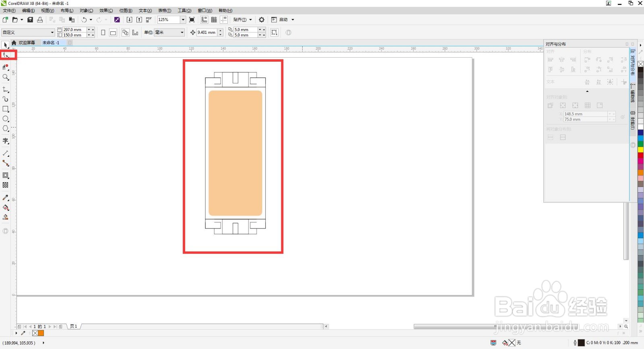Create a new document
The image size is (644, 349).
point(5,20)
